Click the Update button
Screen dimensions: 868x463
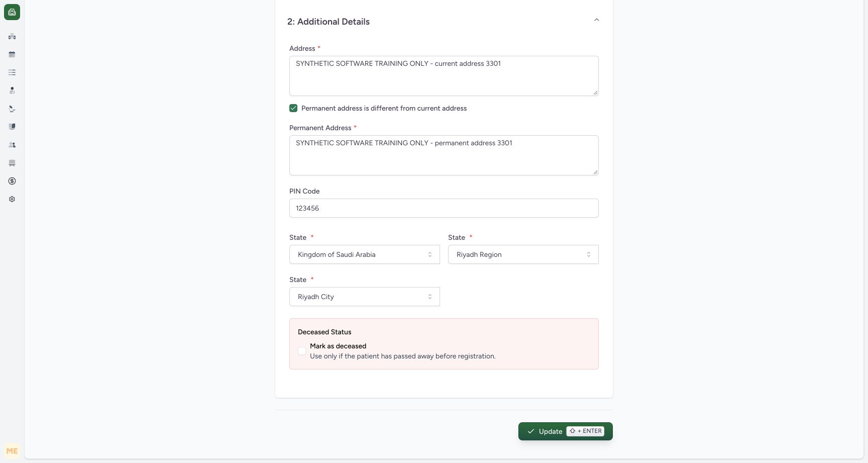click(566, 431)
